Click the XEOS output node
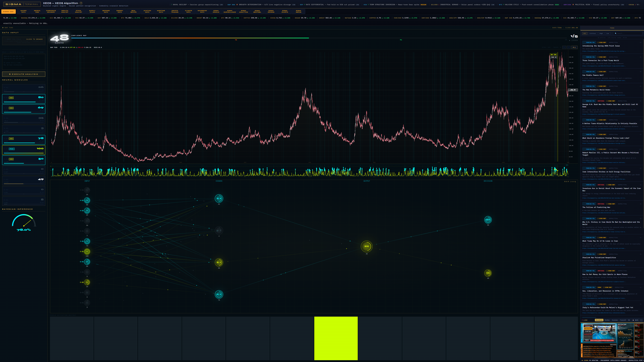The image size is (644, 362). point(366,246)
